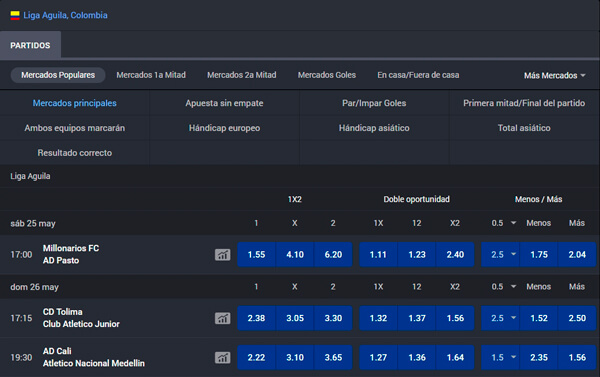
Task: Select the PARTIDOS tab
Action: [x=30, y=45]
